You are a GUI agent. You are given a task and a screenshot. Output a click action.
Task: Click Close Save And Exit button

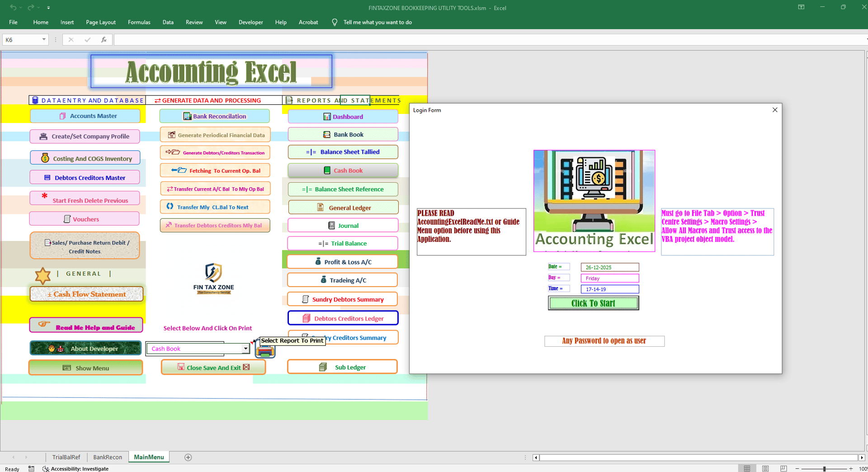tap(213, 368)
